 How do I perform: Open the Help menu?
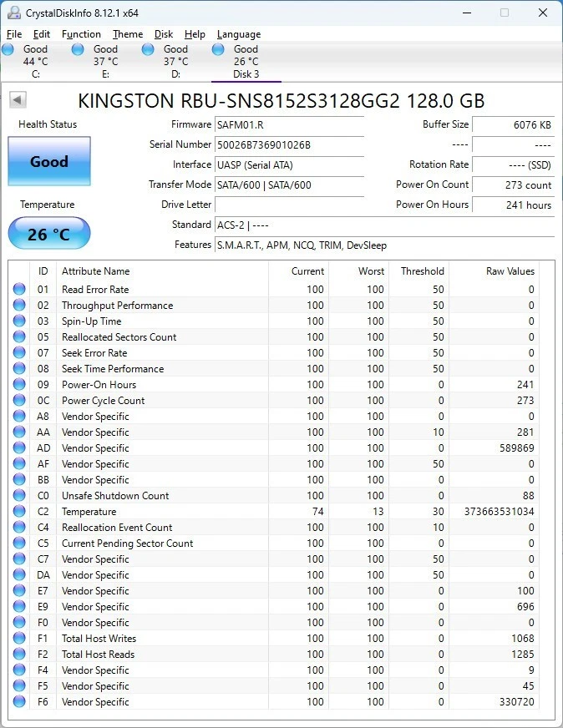195,34
